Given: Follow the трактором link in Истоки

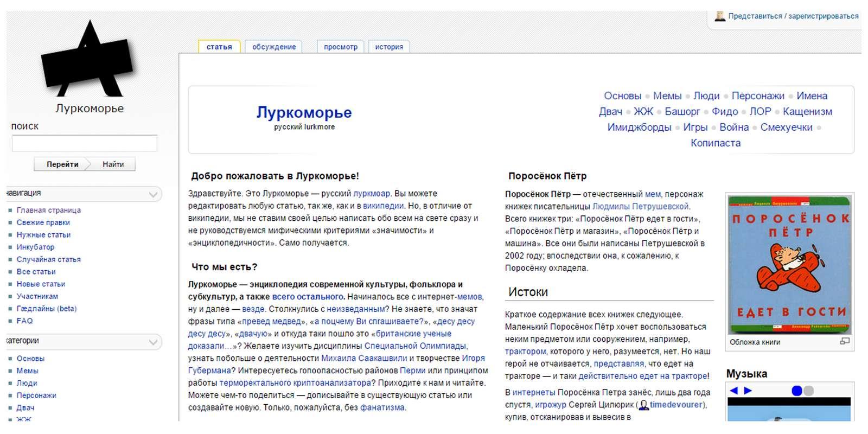Looking at the screenshot, I should coord(525,352).
